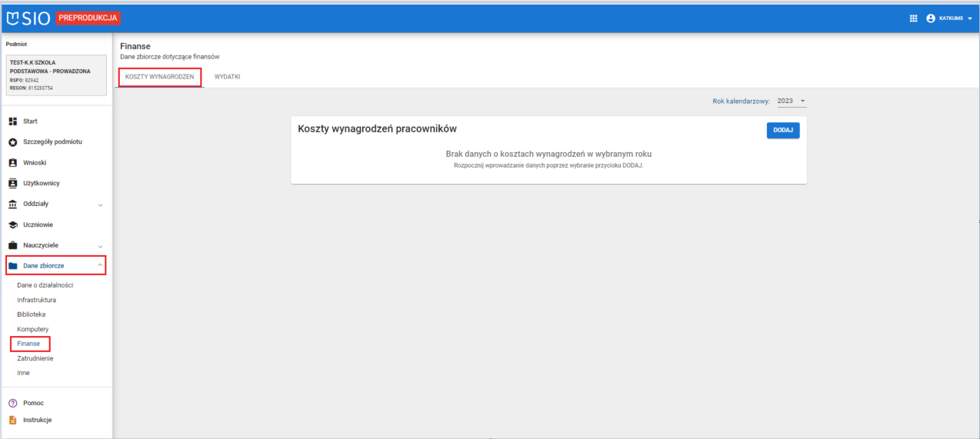Expand the Nauczyciele sidebar section
Image resolution: width=980 pixels, height=439 pixels.
(x=100, y=246)
